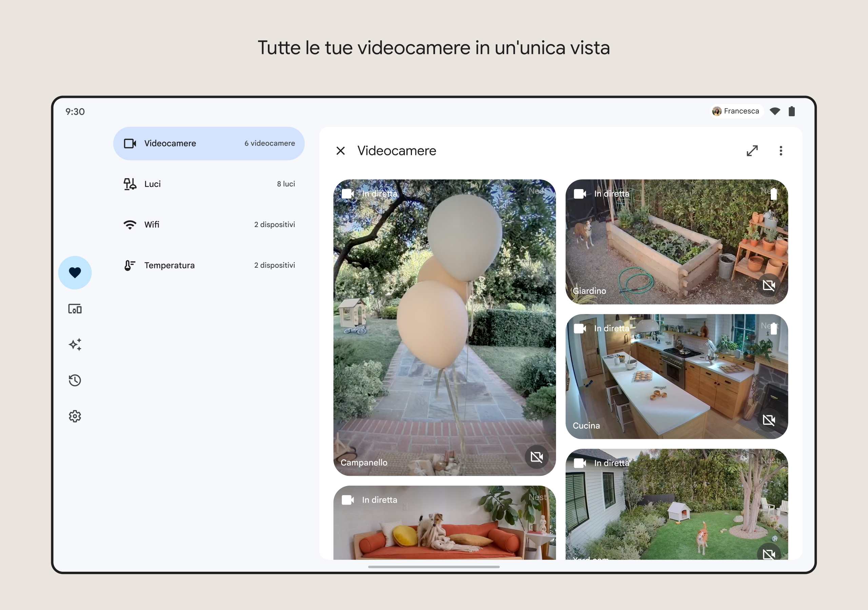Turn off the Yard cam camera
This screenshot has width=868, height=610.
pos(769,552)
